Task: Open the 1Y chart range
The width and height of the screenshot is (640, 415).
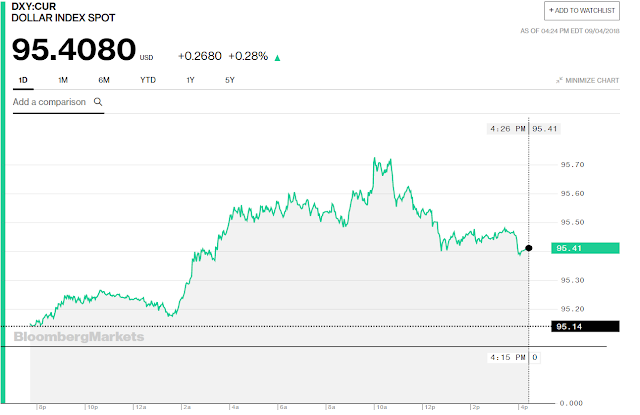Action: (190, 80)
